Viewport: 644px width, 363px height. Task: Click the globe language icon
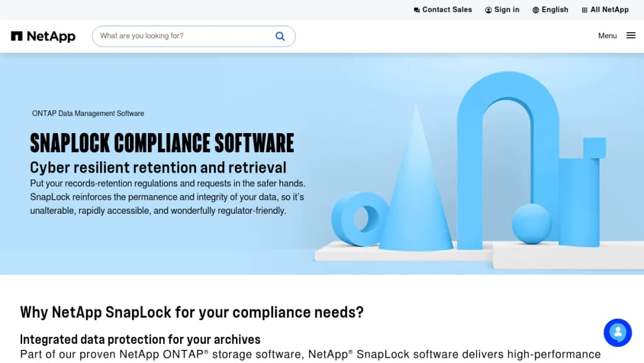click(535, 10)
